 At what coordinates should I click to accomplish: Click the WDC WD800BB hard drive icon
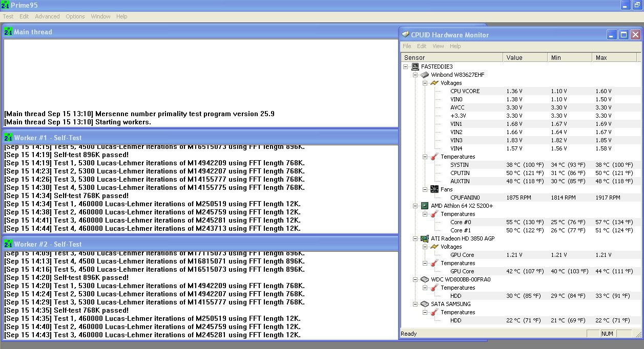[x=425, y=279]
